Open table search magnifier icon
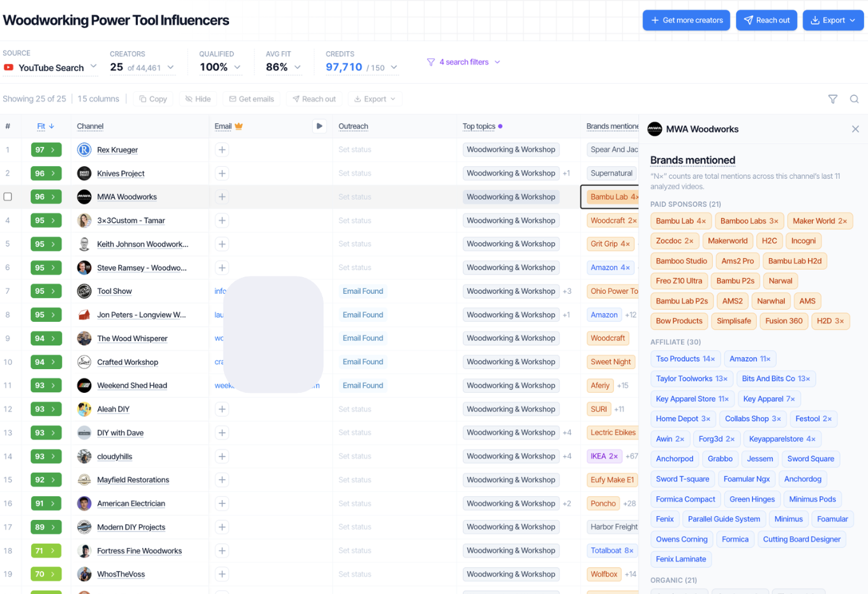Image resolution: width=868 pixels, height=594 pixels. pos(854,99)
